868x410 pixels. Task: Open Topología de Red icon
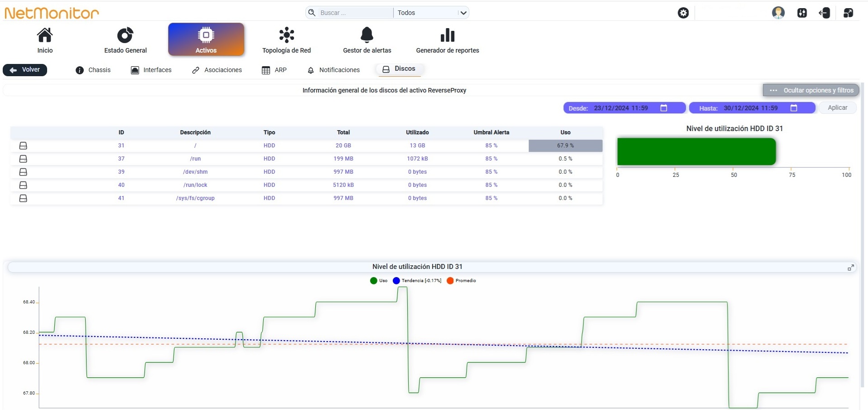[x=287, y=35]
